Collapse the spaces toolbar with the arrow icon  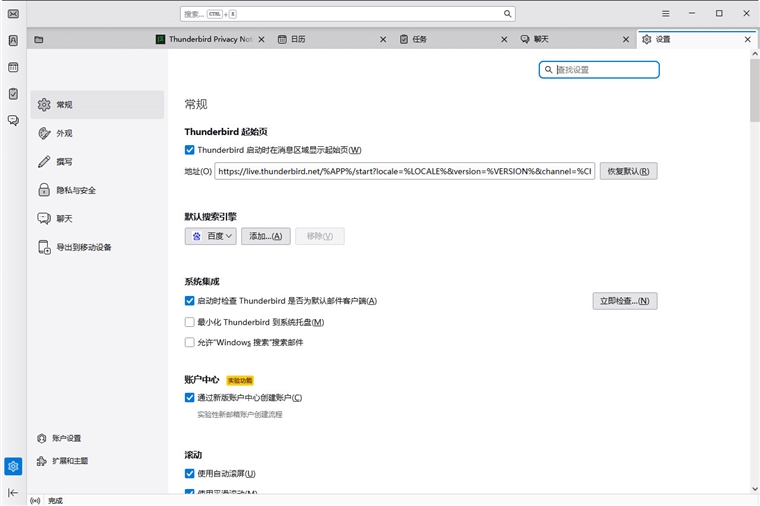(13, 493)
